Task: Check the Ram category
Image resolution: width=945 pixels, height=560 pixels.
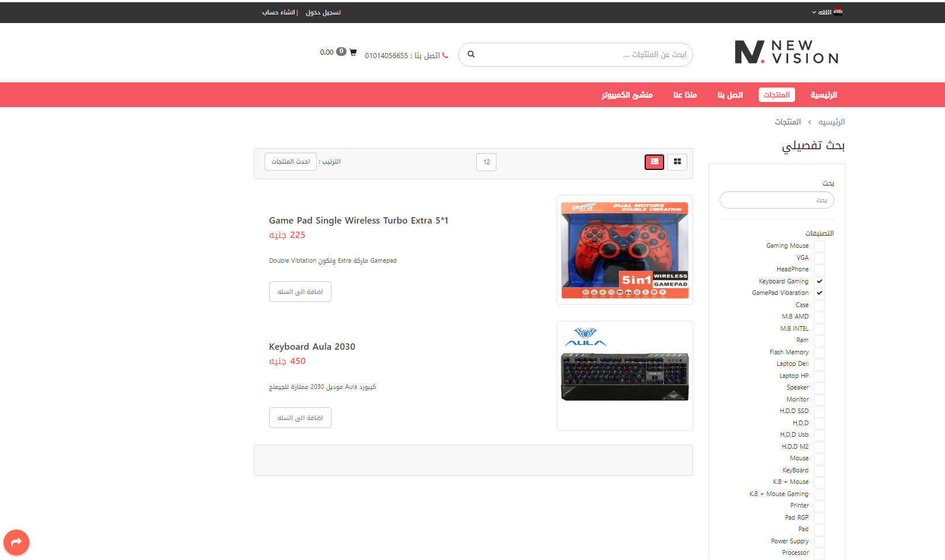Action: tap(819, 340)
